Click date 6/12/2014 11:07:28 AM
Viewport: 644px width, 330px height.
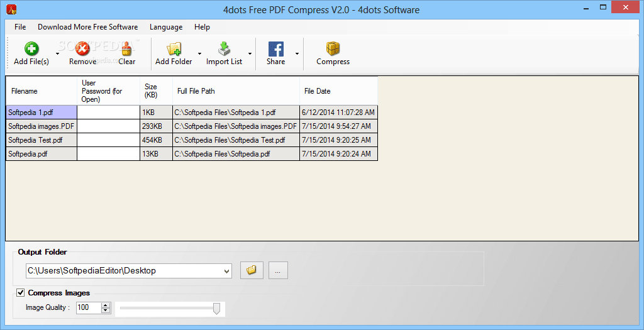tap(338, 113)
